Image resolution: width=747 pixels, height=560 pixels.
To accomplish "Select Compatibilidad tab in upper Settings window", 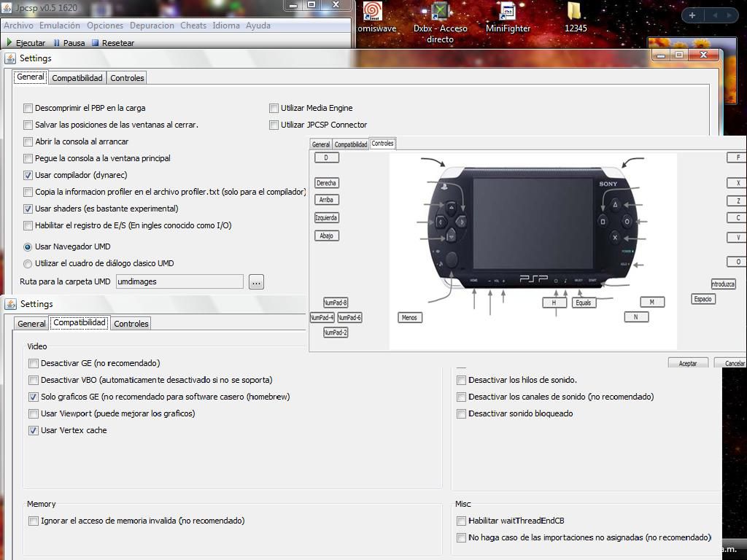I will tap(77, 78).
